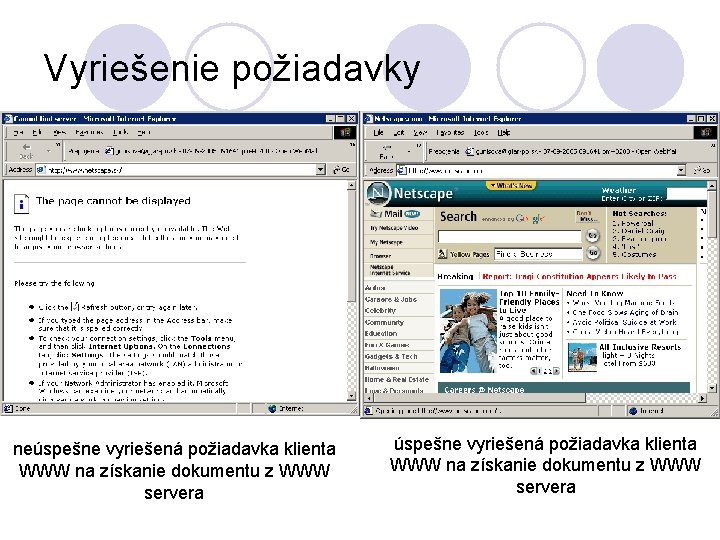Image resolution: width=720 pixels, height=540 pixels.
Task: Open 'My Netscape Video' sidebar link
Action: pyautogui.click(x=394, y=228)
